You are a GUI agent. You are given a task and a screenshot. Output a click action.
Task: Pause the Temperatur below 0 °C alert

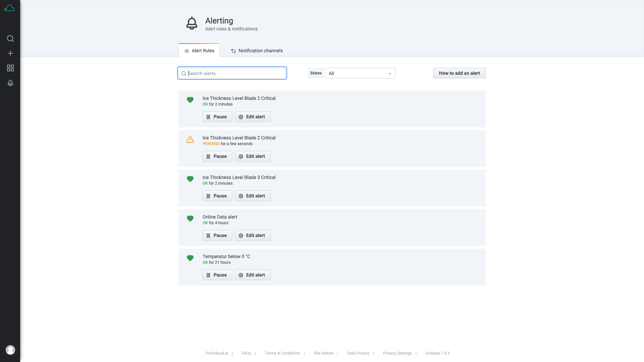click(x=217, y=275)
